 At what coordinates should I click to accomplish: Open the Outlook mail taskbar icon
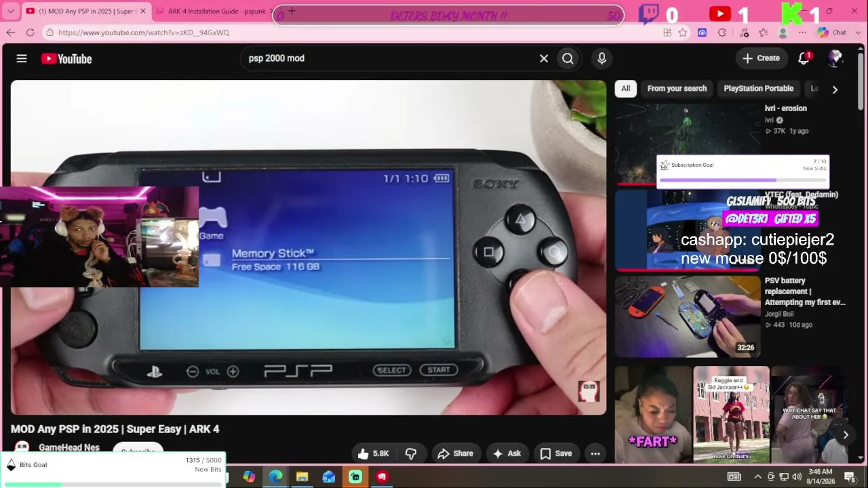(x=328, y=476)
